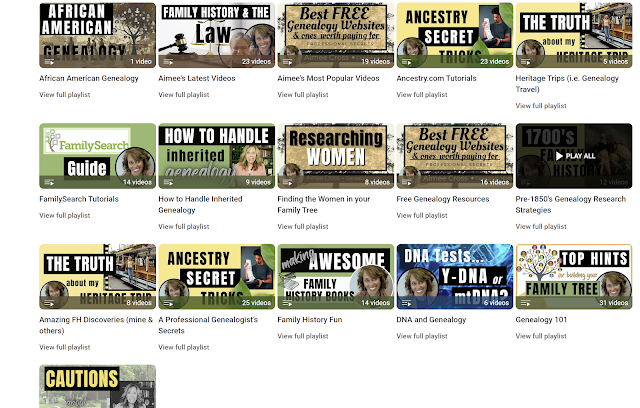The image size is (640, 408).
Task: View full playlist for Amazing FH Discoveries
Action: click(x=64, y=347)
